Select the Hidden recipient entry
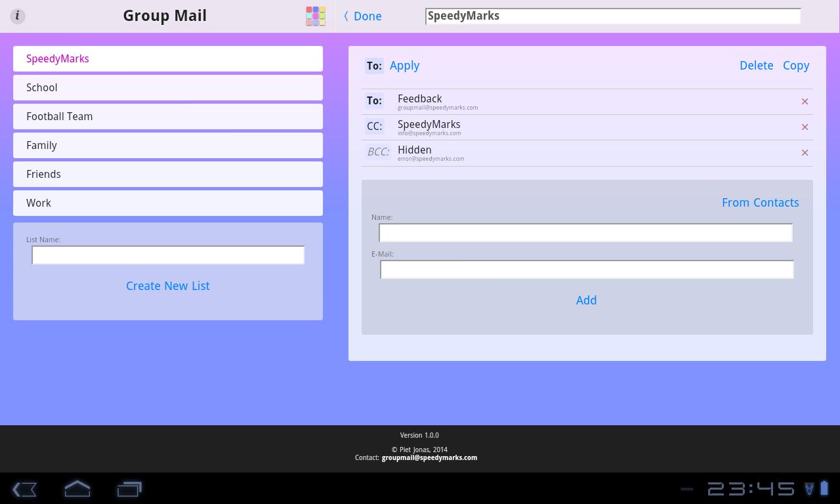 click(587, 153)
